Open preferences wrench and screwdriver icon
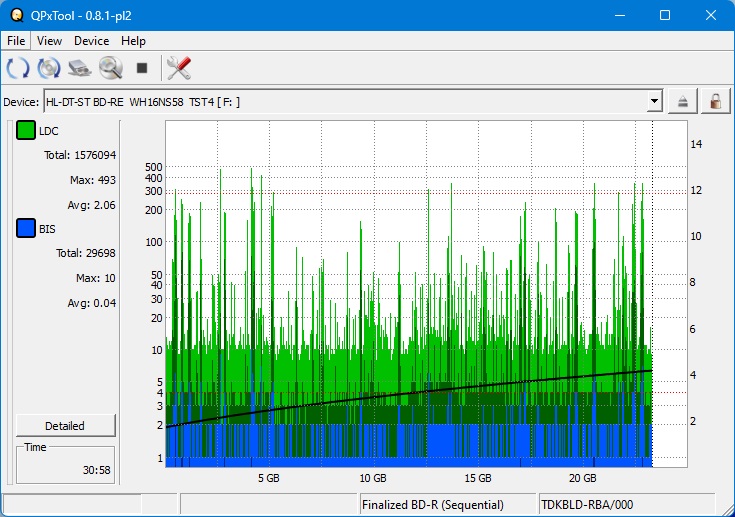This screenshot has width=735, height=517. pos(179,68)
